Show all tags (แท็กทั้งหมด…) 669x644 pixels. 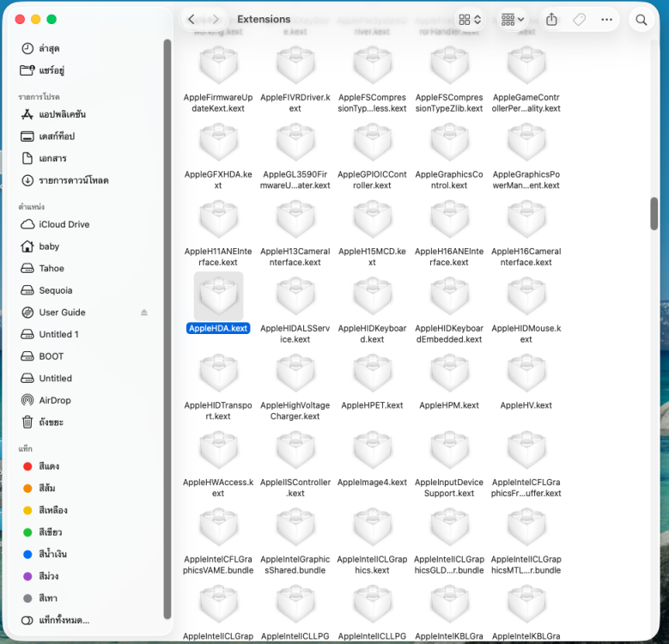pos(85,620)
